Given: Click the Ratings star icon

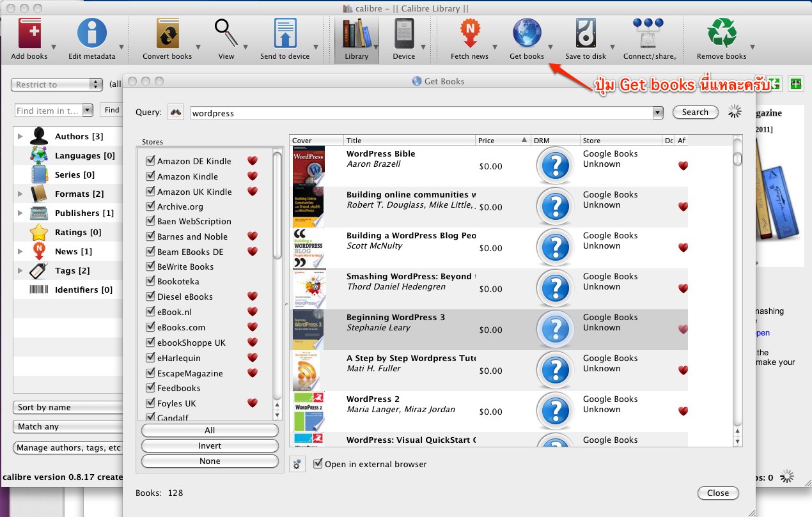Looking at the screenshot, I should 39,232.
